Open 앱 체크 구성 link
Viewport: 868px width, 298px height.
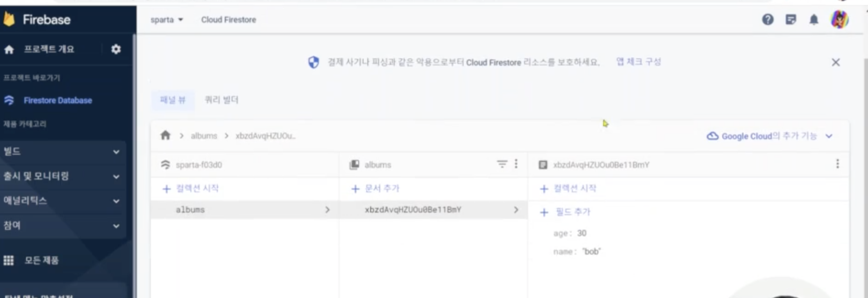638,62
